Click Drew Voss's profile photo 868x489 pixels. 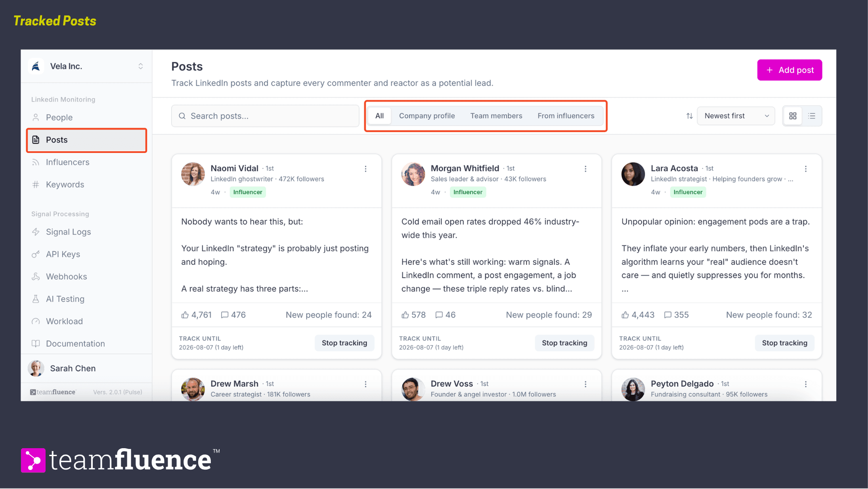413,389
